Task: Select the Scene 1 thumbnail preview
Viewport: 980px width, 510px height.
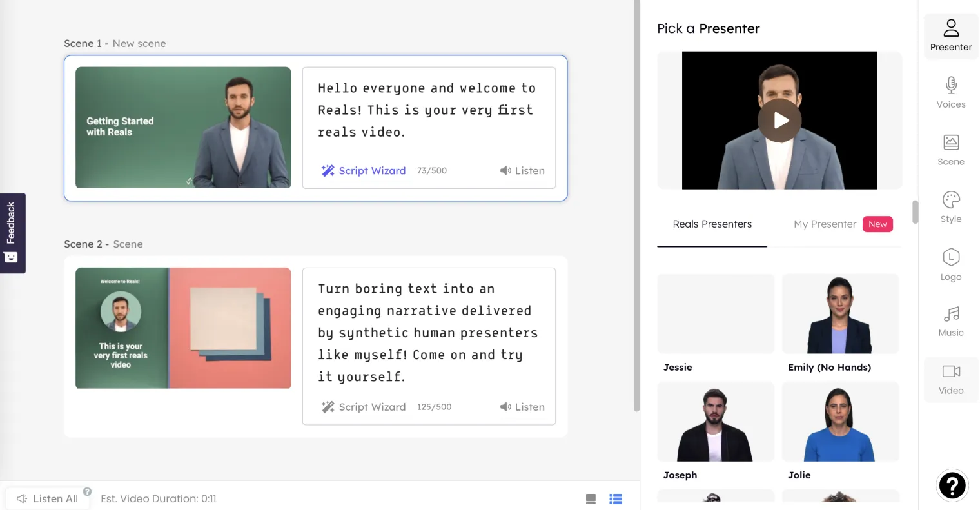Action: [183, 128]
